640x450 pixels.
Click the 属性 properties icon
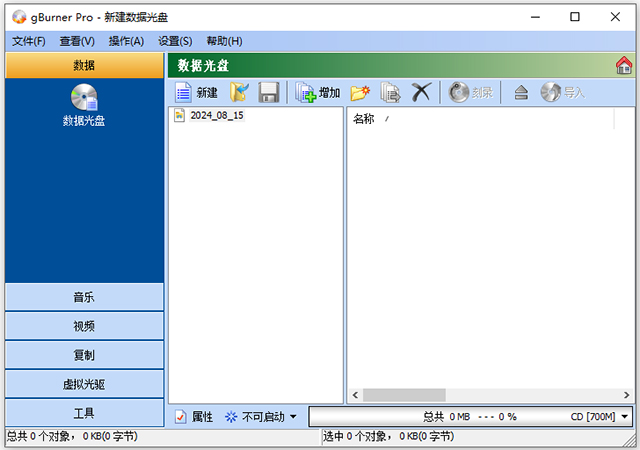[180, 417]
